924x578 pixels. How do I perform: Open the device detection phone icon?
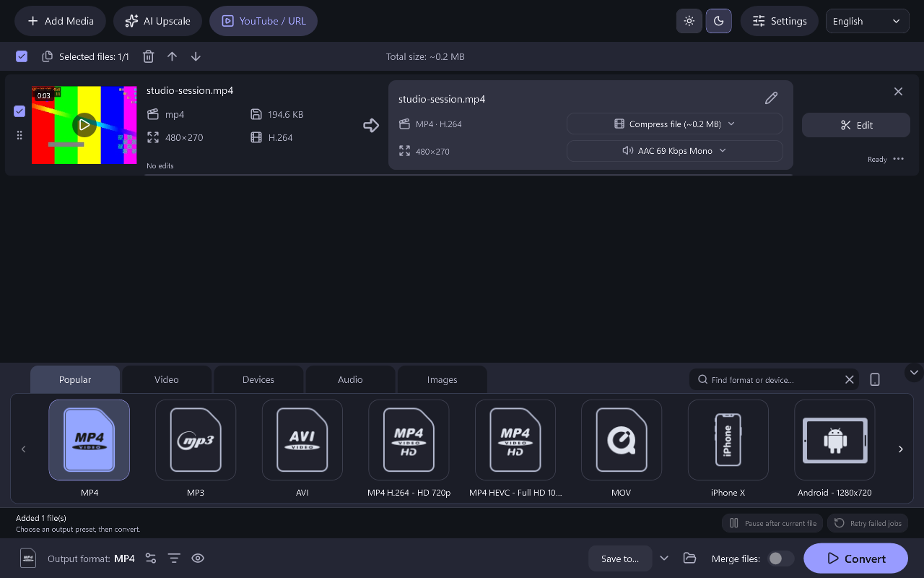click(875, 380)
